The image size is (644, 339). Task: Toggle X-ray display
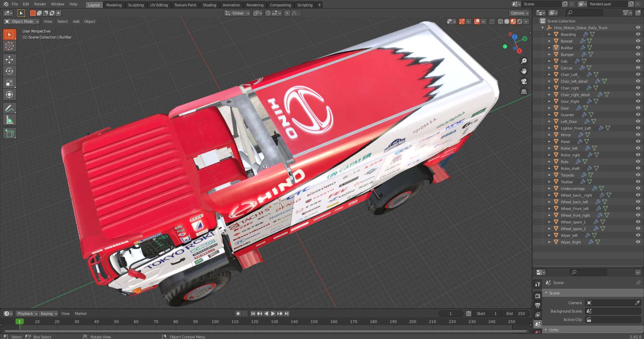(492, 21)
